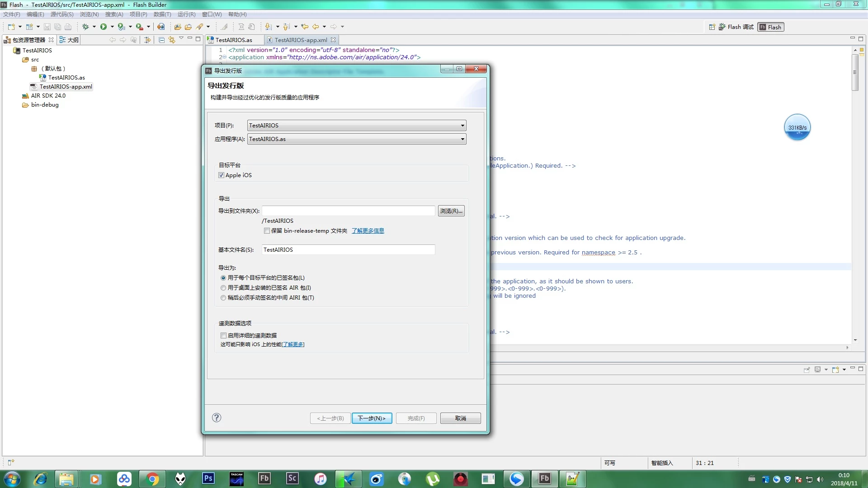Open the 项目(P) menu
This screenshot has height=488, width=868.
138,14
